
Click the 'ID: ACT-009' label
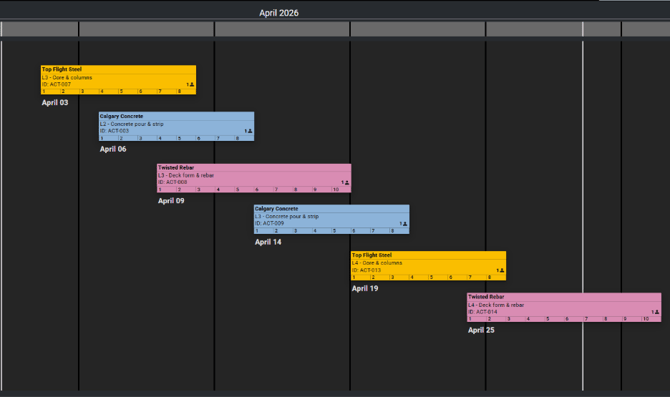[269, 223]
